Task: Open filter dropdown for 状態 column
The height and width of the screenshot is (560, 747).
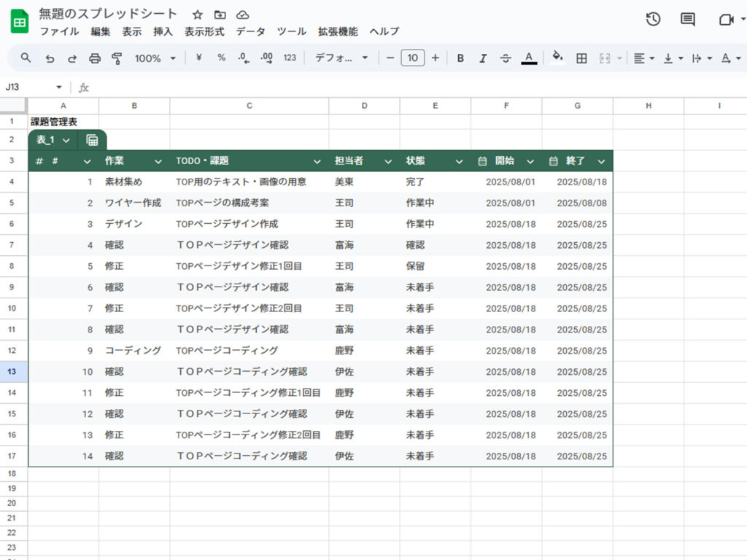Action: [x=459, y=161]
